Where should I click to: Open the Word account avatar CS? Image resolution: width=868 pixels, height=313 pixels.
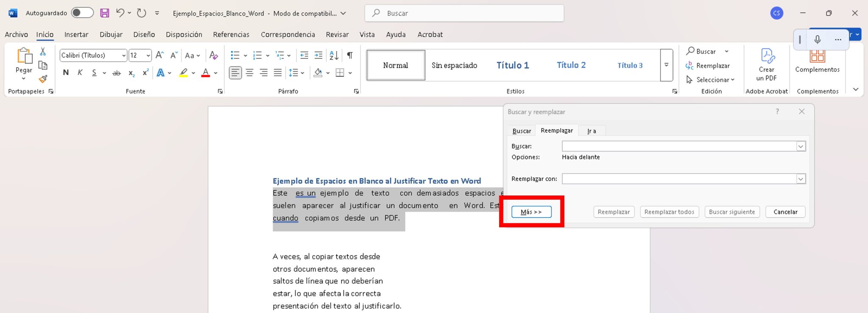point(776,13)
